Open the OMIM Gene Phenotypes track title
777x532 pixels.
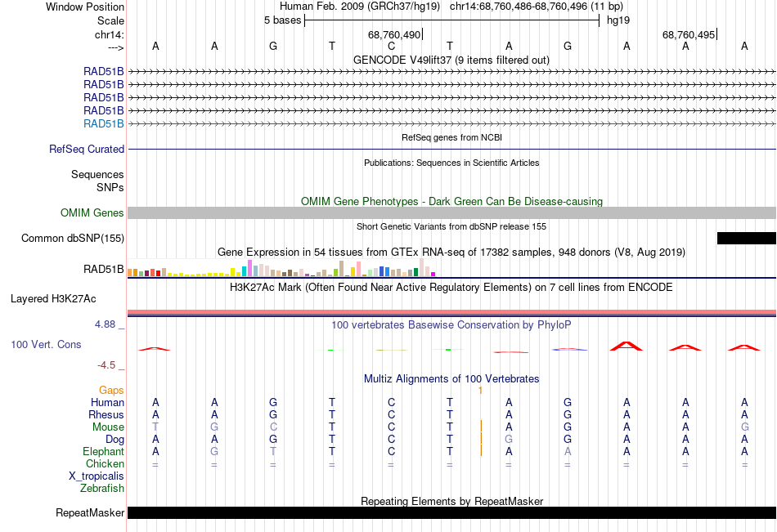451,201
